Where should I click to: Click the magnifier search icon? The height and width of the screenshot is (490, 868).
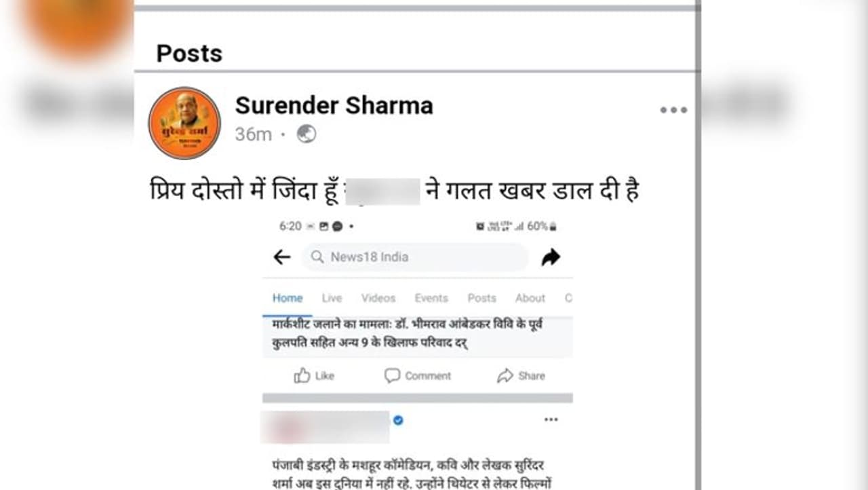point(317,257)
